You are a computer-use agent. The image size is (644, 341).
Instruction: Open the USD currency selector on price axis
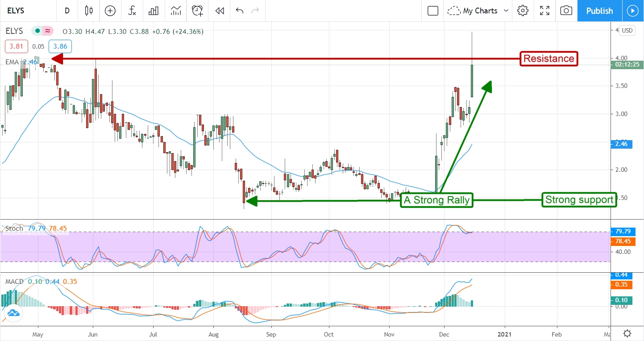(x=627, y=30)
